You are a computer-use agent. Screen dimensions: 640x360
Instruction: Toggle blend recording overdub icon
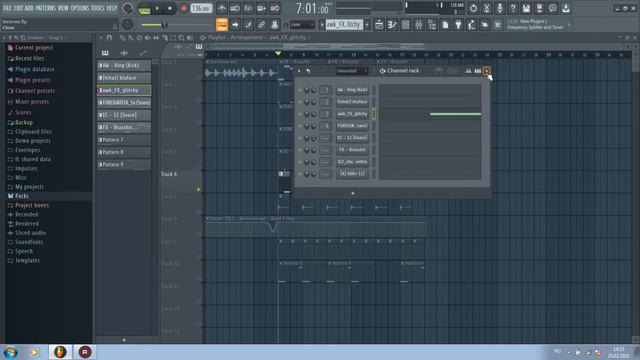261,8
